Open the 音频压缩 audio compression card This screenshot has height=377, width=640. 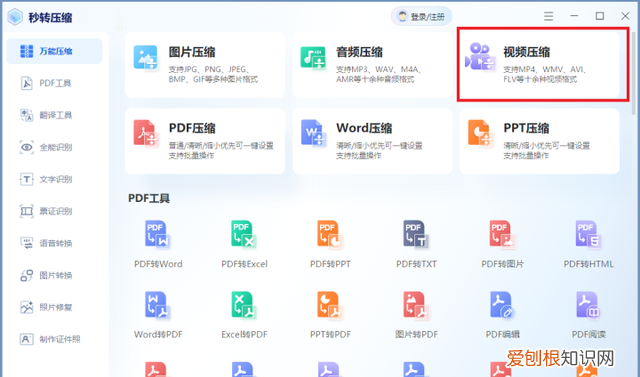click(x=372, y=64)
